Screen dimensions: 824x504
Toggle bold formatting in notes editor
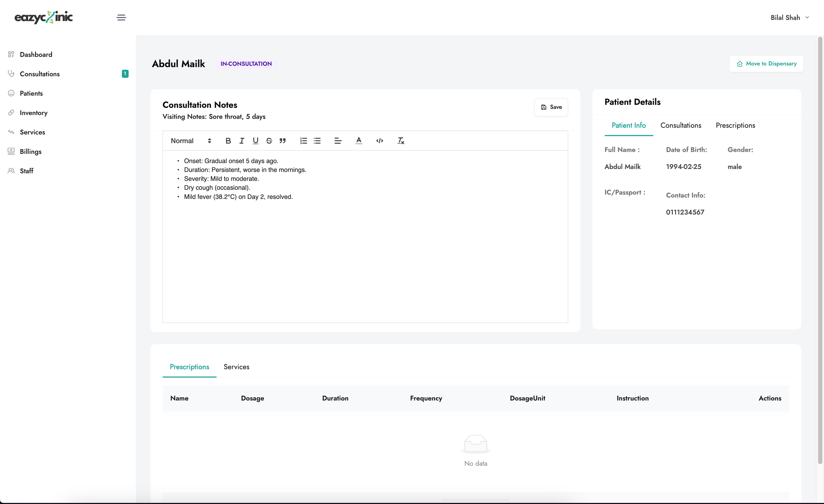[228, 141]
